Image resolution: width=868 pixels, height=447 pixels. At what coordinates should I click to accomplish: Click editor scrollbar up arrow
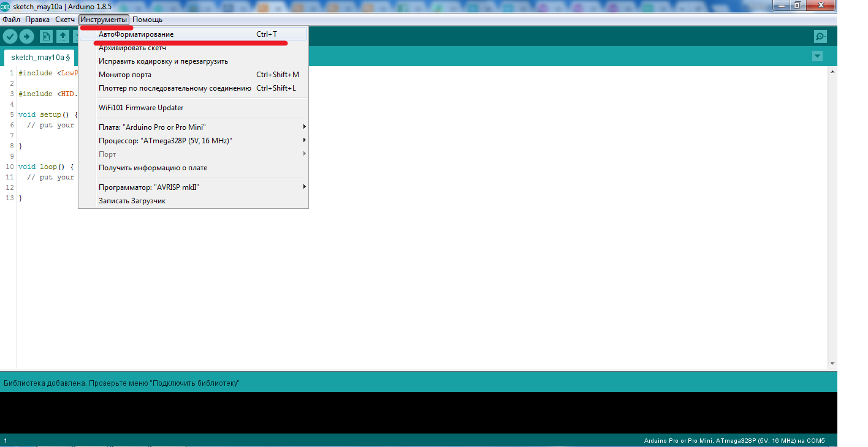pyautogui.click(x=832, y=72)
